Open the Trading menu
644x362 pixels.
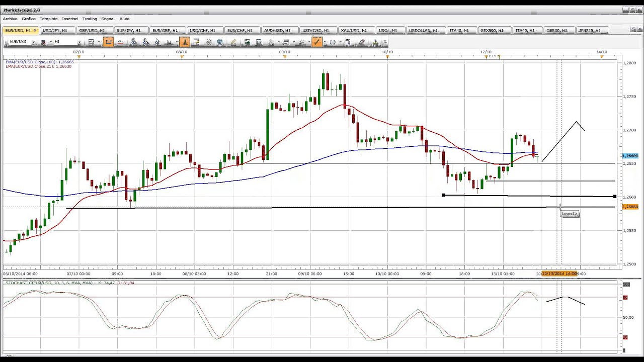90,19
